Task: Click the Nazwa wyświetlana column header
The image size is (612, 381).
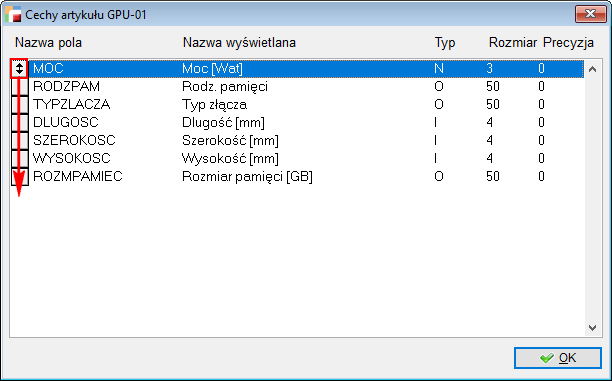Action: click(239, 43)
